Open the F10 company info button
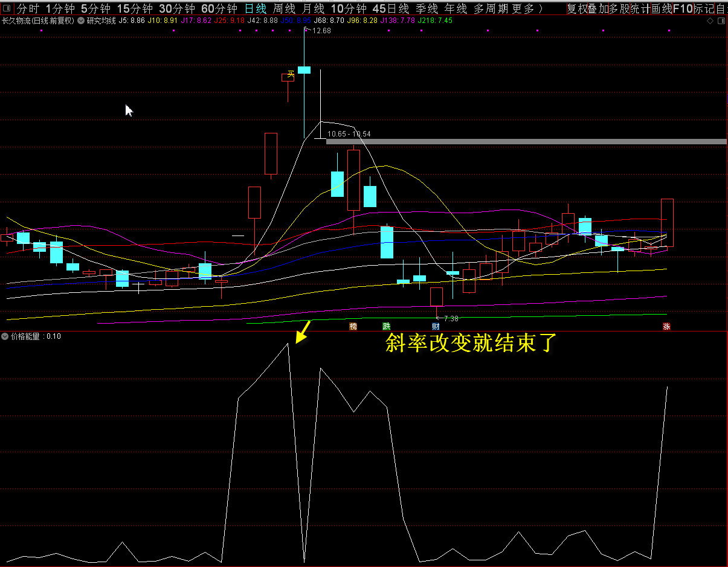The height and width of the screenshot is (567, 728). (683, 8)
